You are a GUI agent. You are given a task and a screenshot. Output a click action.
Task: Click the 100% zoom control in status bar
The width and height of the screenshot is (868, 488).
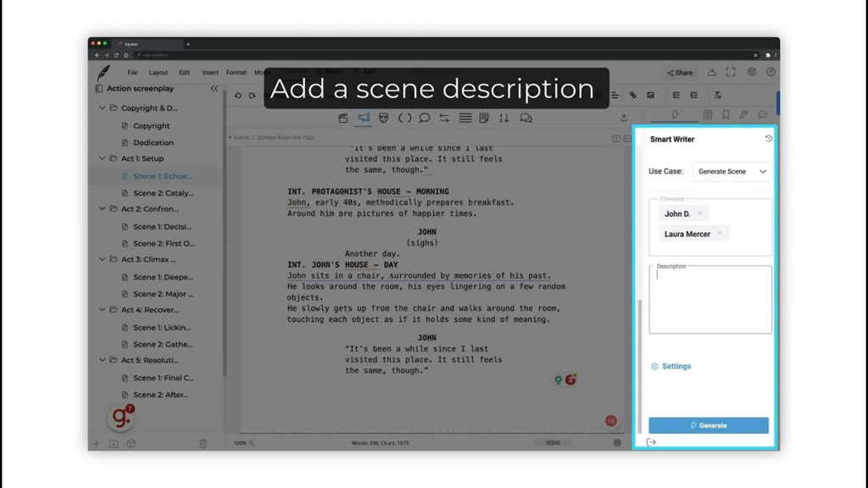(243, 442)
